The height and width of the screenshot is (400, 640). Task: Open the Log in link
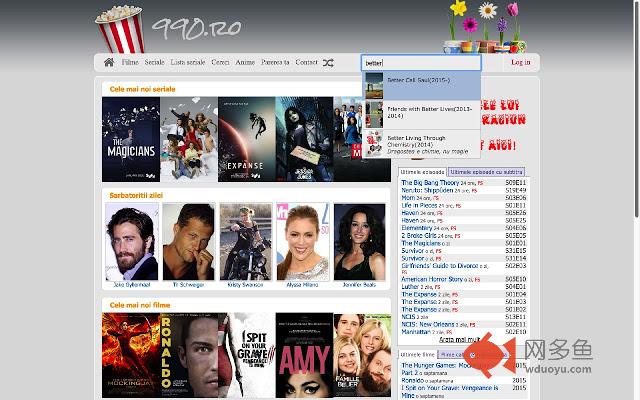(x=521, y=62)
